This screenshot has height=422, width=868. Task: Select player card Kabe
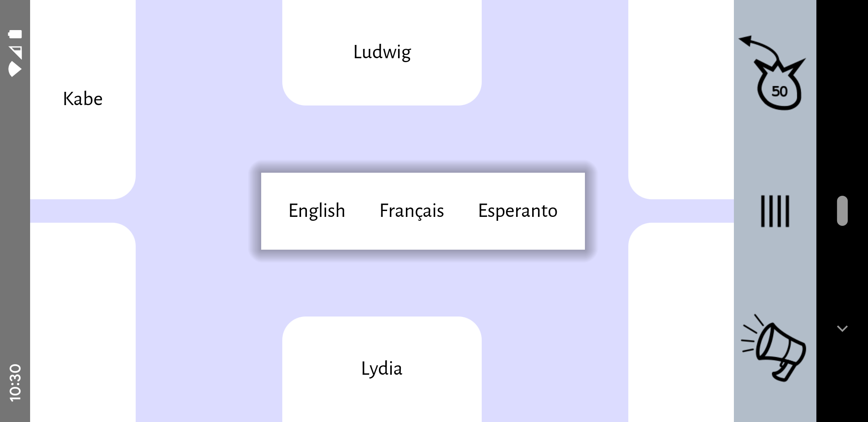[82, 99]
